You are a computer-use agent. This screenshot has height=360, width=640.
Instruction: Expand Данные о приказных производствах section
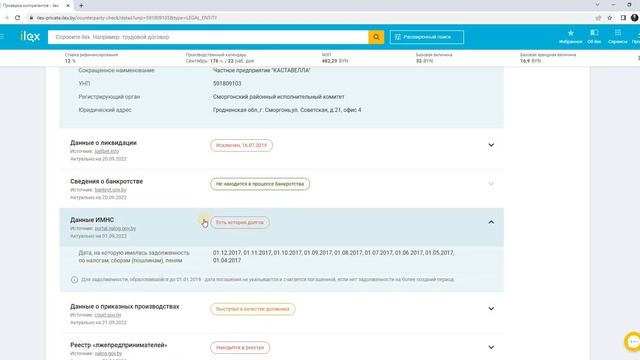[491, 309]
